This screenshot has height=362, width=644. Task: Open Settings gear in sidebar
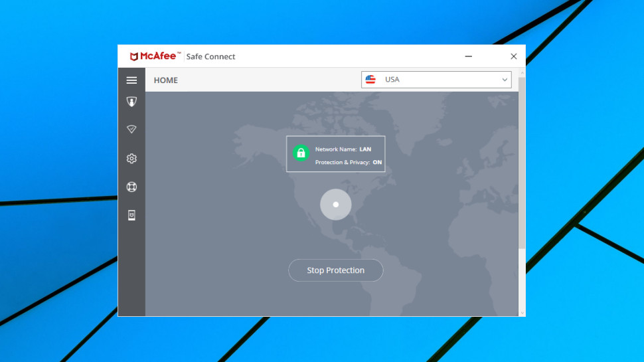click(x=131, y=158)
